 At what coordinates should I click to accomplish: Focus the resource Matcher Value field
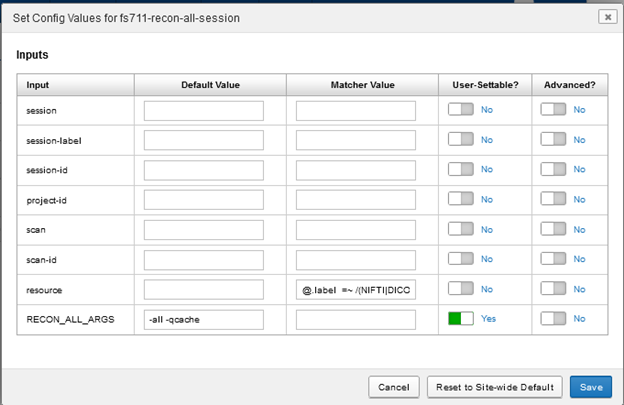pyautogui.click(x=355, y=290)
